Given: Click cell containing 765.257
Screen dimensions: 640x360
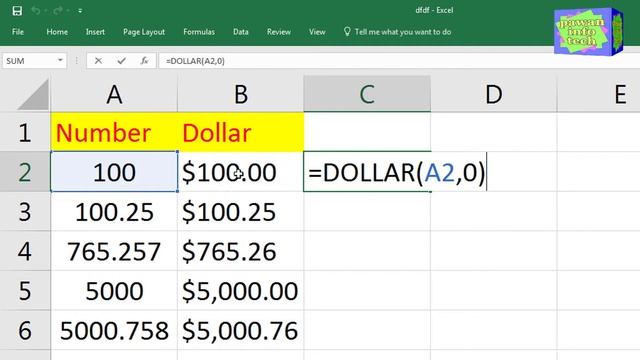Looking at the screenshot, I should [x=114, y=251].
